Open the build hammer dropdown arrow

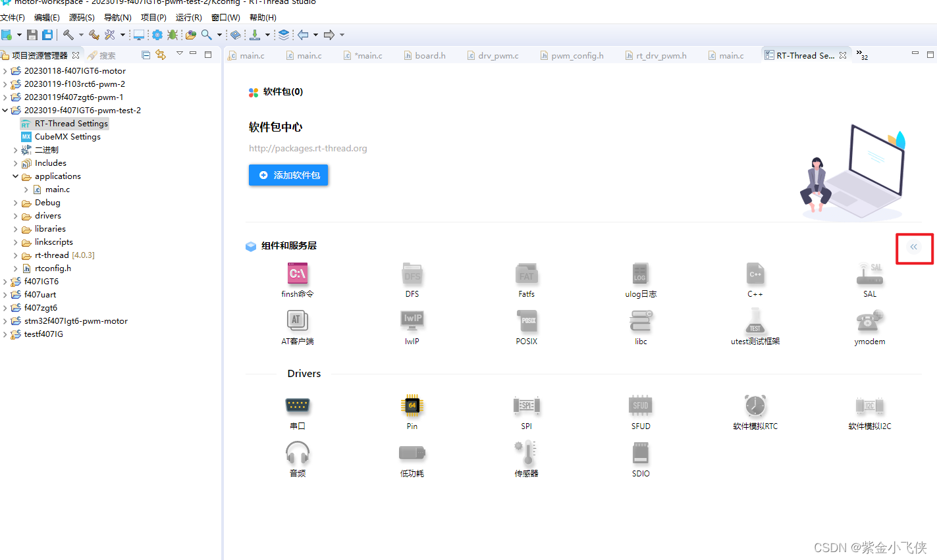point(81,35)
